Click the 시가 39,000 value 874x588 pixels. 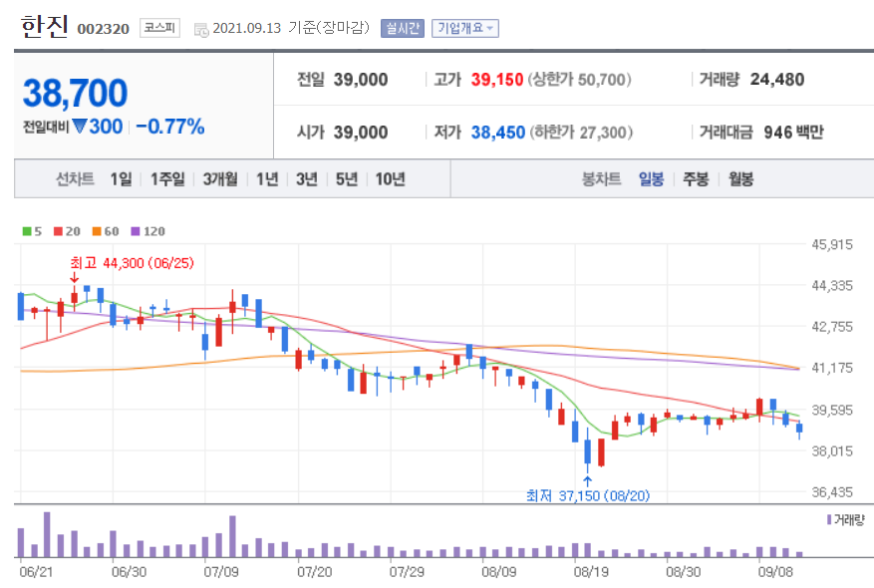pos(361,133)
